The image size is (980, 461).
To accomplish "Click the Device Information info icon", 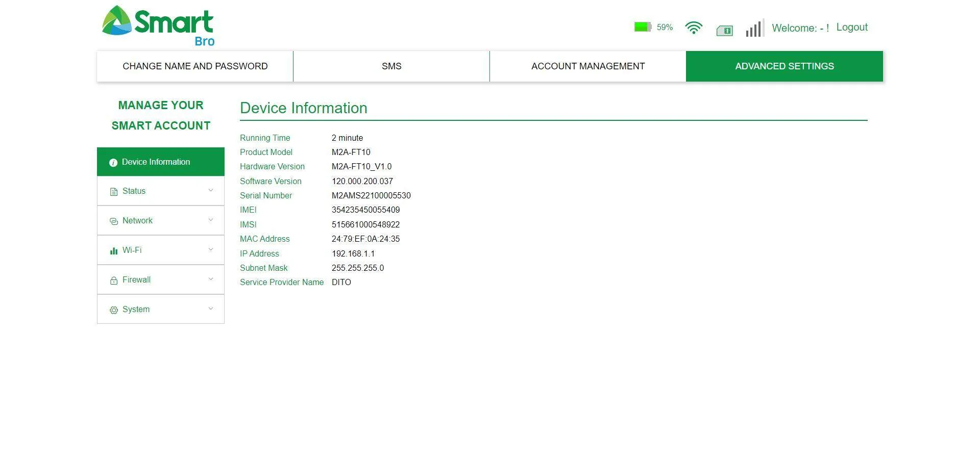I will [113, 163].
